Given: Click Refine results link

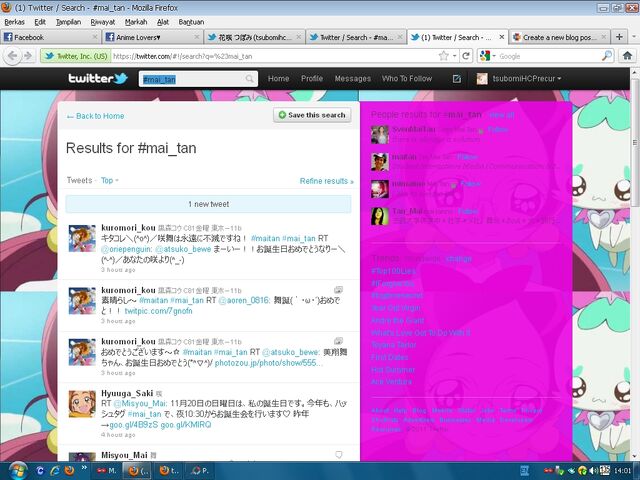Looking at the screenshot, I should [x=327, y=181].
